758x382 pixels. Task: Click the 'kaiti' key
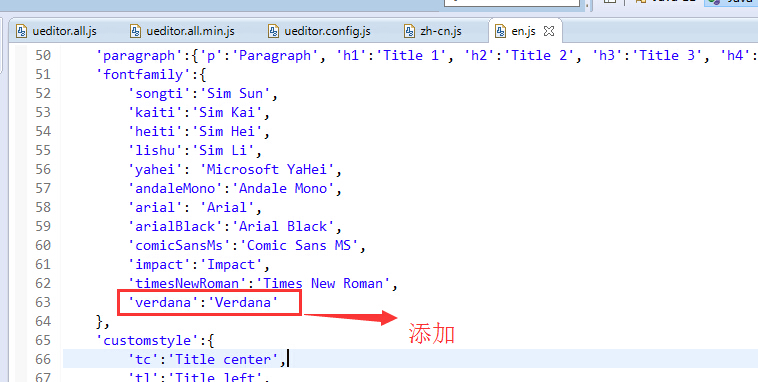click(155, 113)
